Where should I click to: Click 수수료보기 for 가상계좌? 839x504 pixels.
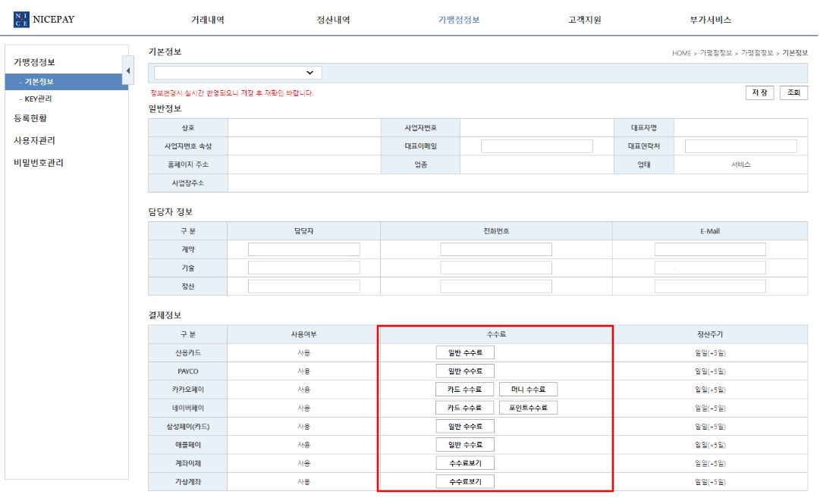pyautogui.click(x=464, y=481)
